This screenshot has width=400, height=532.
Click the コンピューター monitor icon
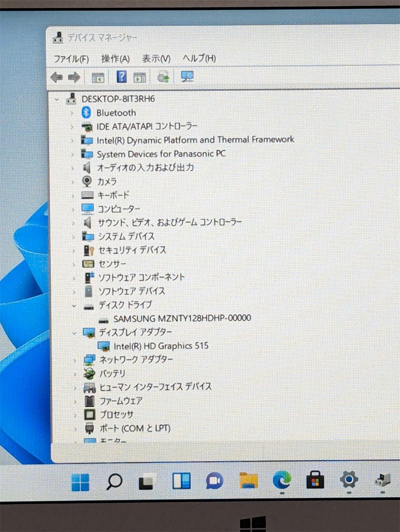pyautogui.click(x=88, y=209)
